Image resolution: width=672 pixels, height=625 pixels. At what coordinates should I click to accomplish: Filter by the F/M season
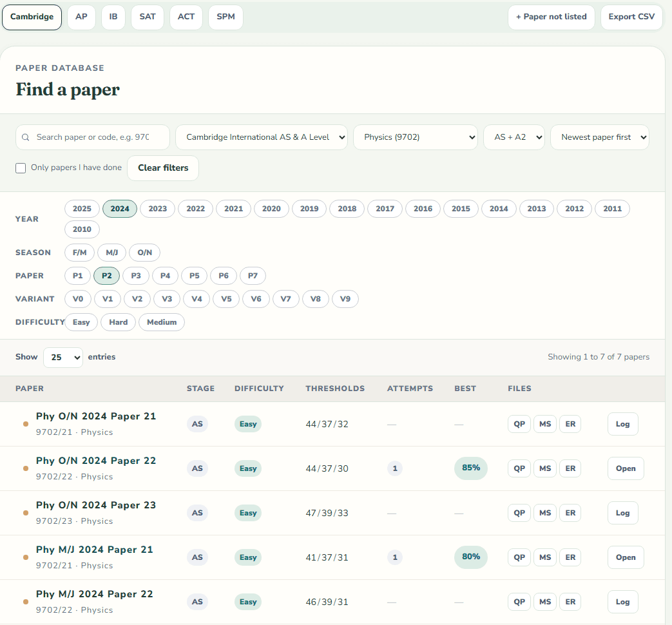tap(80, 253)
